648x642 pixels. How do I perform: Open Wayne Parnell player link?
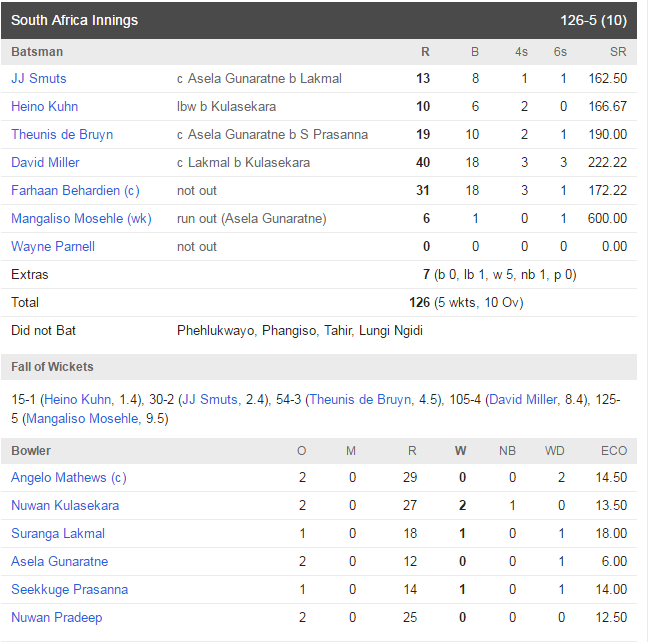(50, 246)
